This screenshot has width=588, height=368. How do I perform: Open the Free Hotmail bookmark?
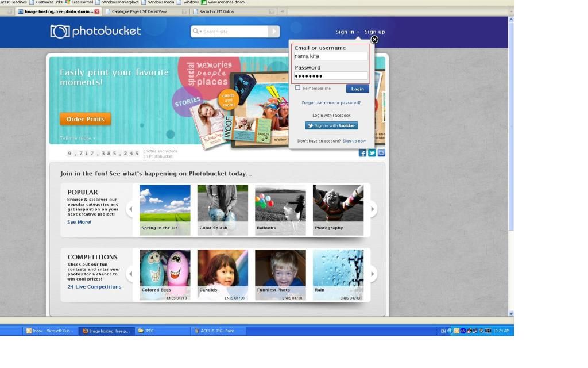[79, 2]
